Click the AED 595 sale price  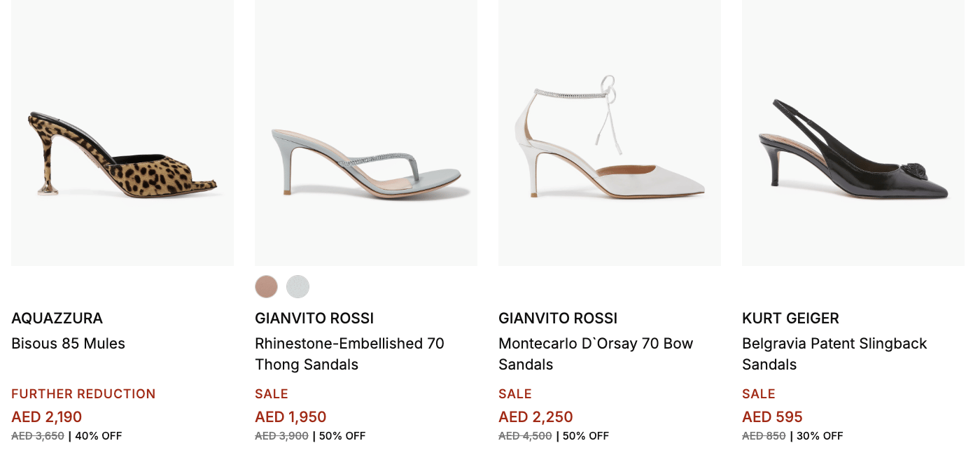(x=772, y=417)
